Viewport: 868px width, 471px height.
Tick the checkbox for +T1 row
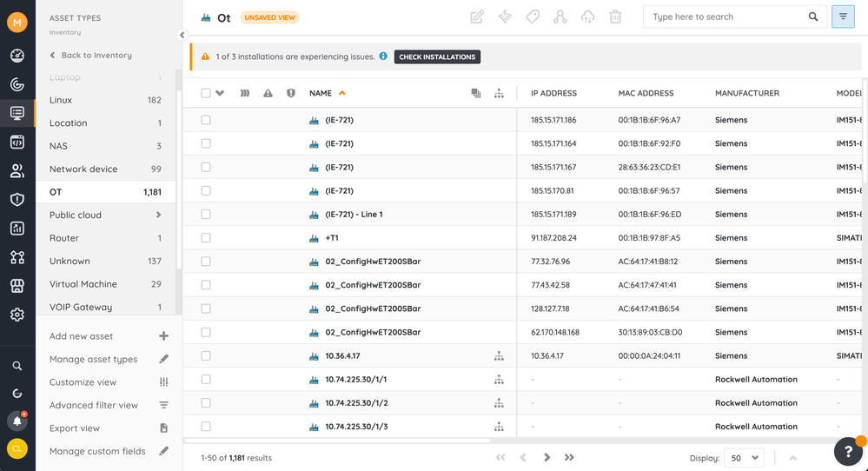[x=206, y=237]
